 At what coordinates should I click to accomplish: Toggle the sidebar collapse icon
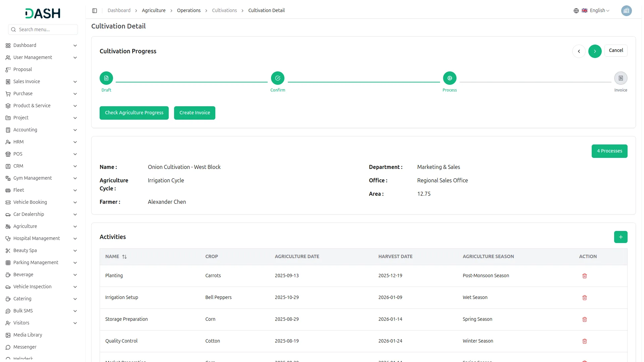tap(95, 11)
